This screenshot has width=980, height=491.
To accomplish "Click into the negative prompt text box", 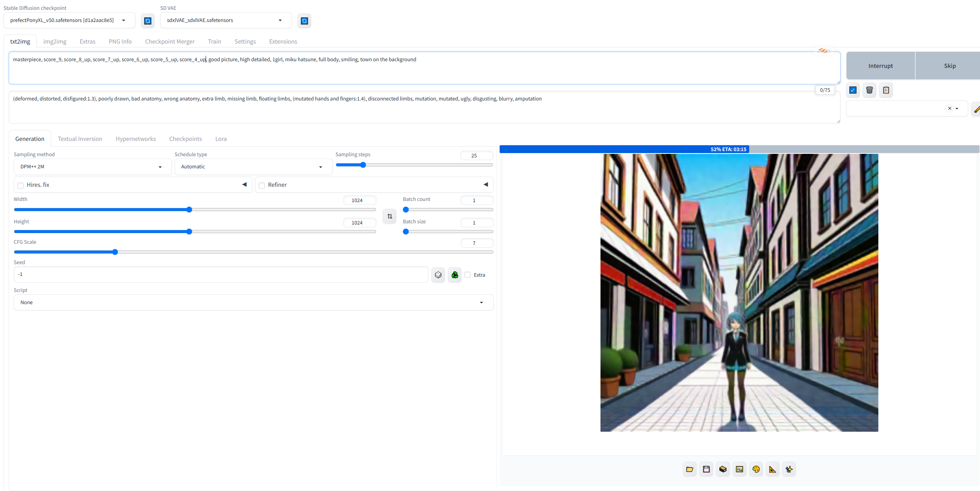I will [x=424, y=107].
